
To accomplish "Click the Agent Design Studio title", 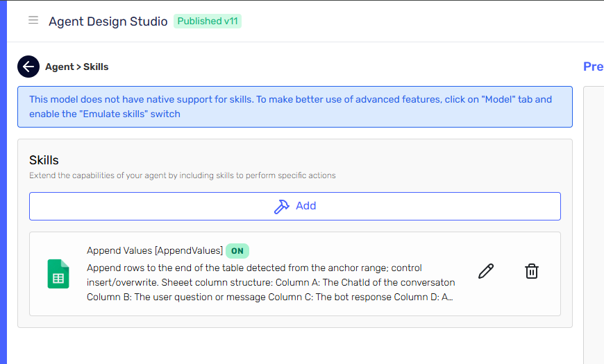I will coord(108,21).
